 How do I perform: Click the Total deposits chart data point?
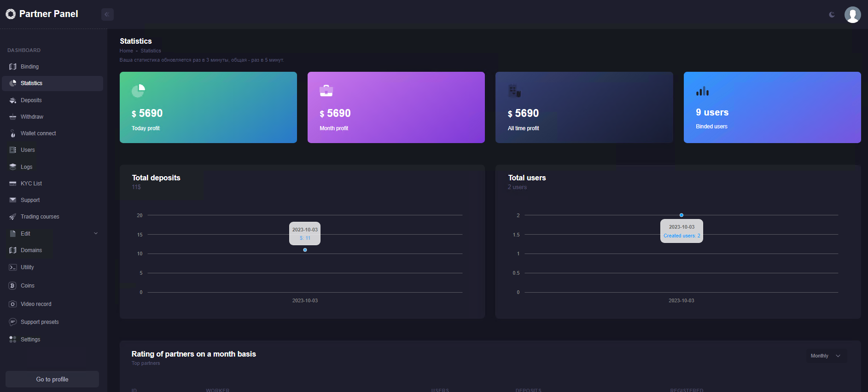[305, 250]
